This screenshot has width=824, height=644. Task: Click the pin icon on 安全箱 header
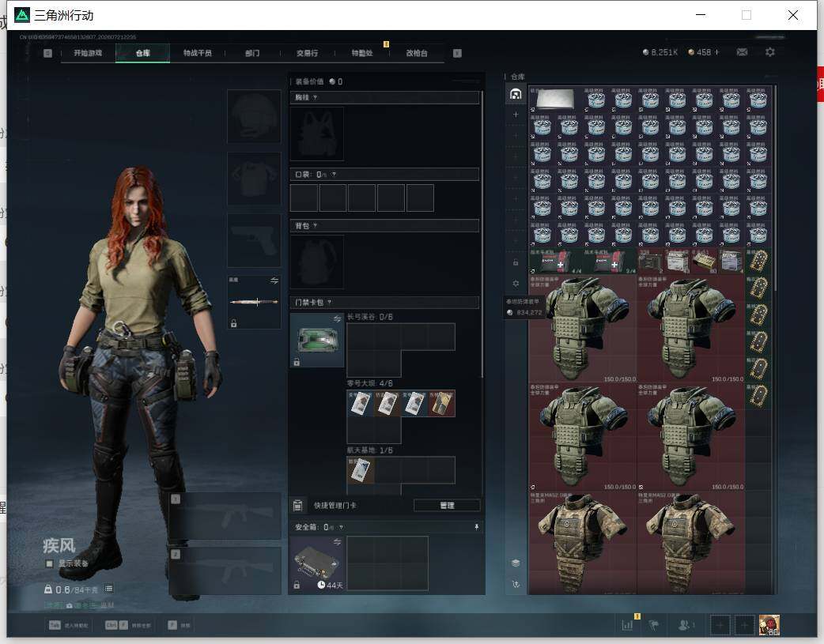click(x=477, y=527)
